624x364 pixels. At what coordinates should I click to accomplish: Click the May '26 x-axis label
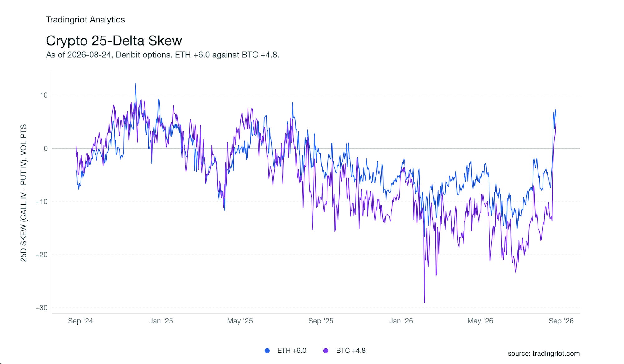[480, 321]
